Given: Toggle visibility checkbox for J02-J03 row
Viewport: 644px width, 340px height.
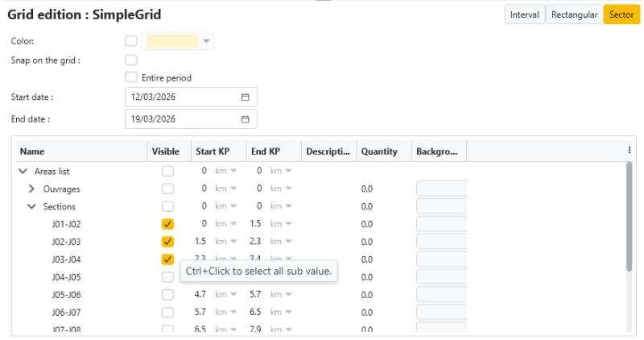Looking at the screenshot, I should click(167, 242).
